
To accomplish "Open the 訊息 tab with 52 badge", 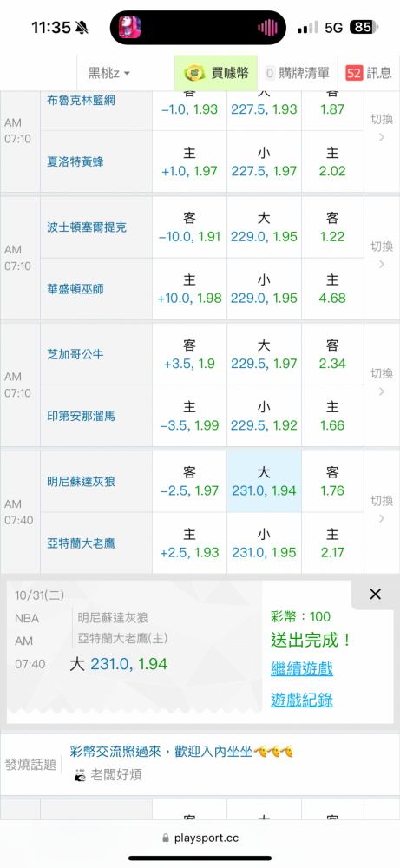I will [369, 73].
